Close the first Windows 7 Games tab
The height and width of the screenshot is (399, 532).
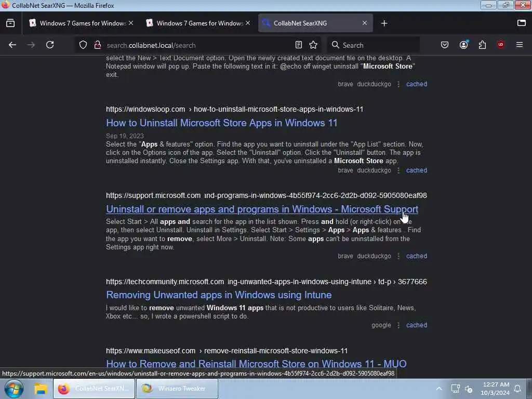point(131,23)
